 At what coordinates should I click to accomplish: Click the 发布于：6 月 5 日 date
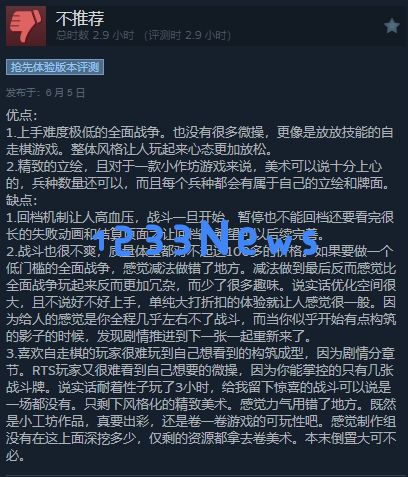45,92
